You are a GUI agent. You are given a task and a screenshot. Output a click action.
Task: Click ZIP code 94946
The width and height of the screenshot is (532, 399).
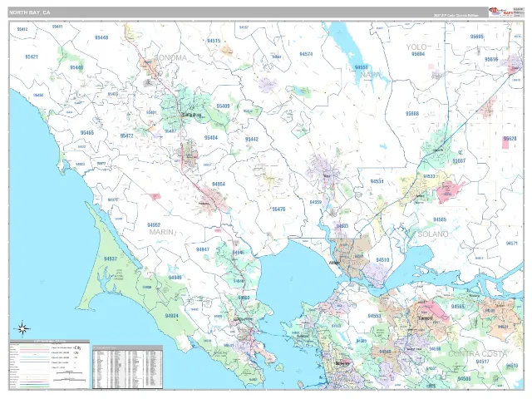pos(175,278)
